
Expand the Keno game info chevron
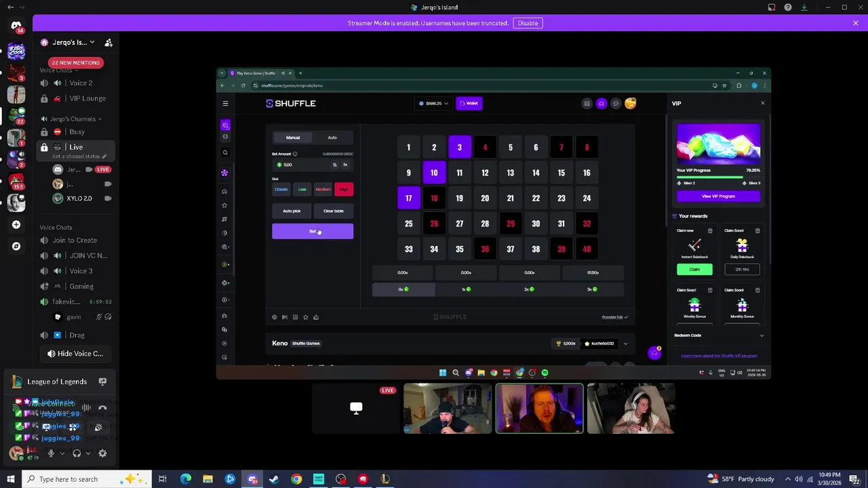tap(625, 344)
